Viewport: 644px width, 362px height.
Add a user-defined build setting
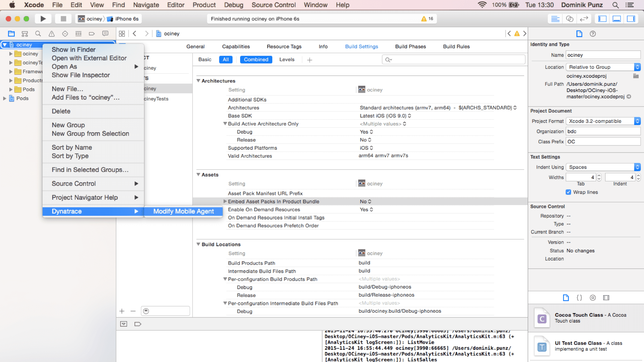(309, 60)
